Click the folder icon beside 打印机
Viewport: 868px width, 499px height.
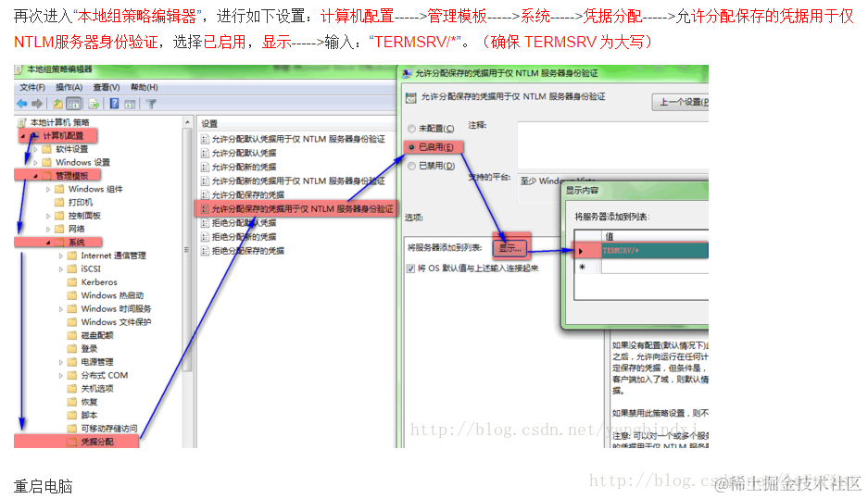click(59, 202)
